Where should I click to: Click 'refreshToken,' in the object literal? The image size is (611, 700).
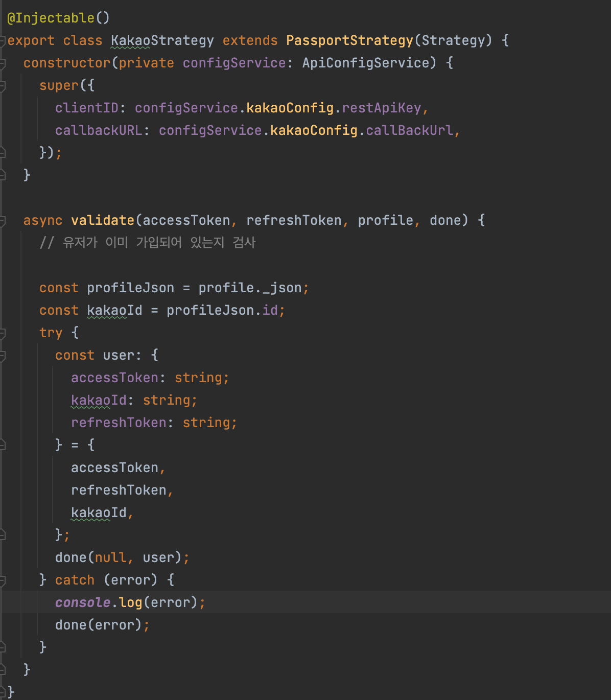(x=122, y=490)
